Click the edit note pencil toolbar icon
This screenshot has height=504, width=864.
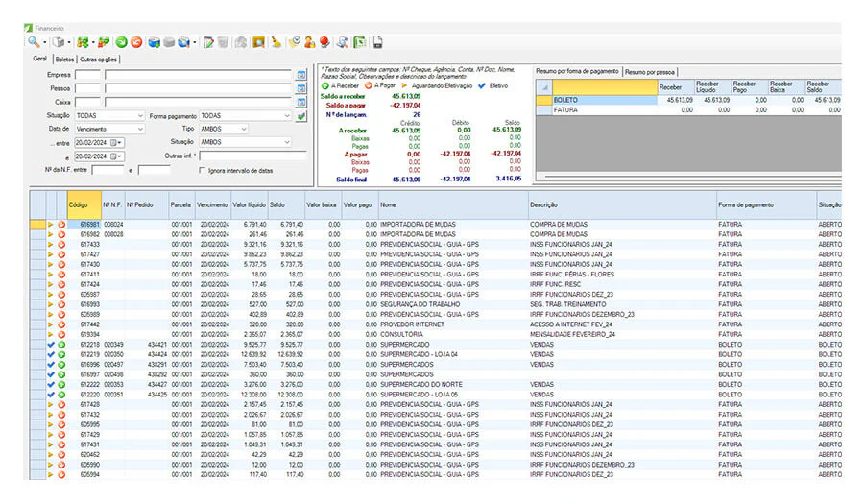208,42
